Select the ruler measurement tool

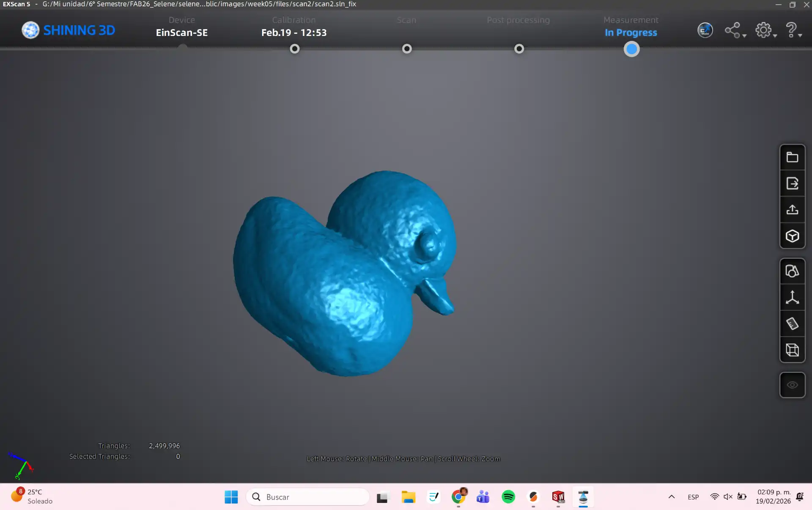click(x=792, y=324)
